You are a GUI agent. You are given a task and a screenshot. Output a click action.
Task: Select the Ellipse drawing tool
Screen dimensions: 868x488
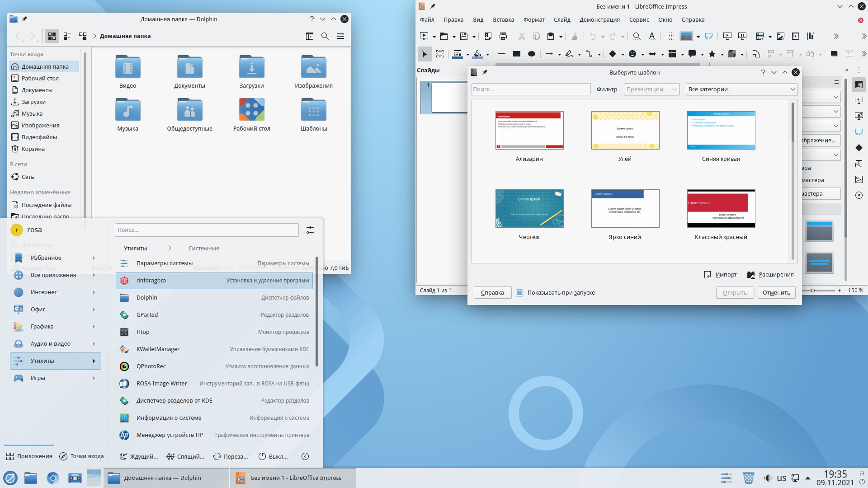[x=532, y=54]
